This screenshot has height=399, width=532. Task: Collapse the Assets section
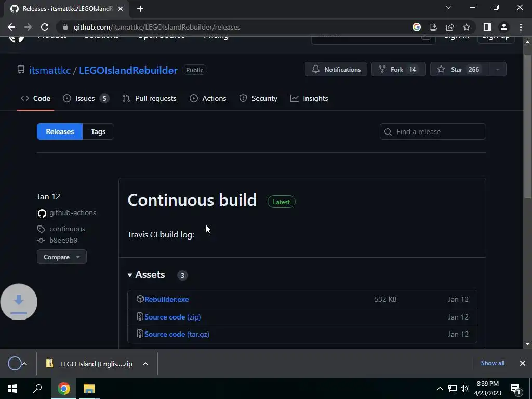point(146,274)
